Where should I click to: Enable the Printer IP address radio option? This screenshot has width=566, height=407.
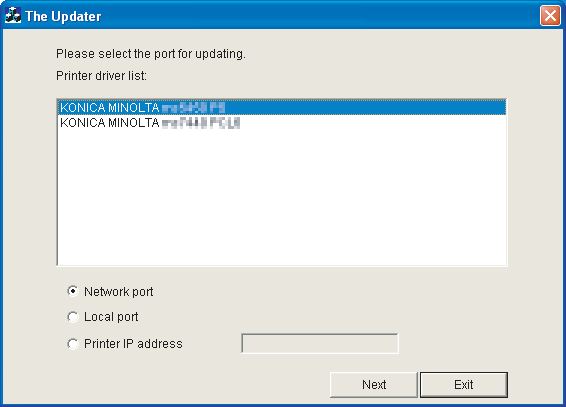73,343
